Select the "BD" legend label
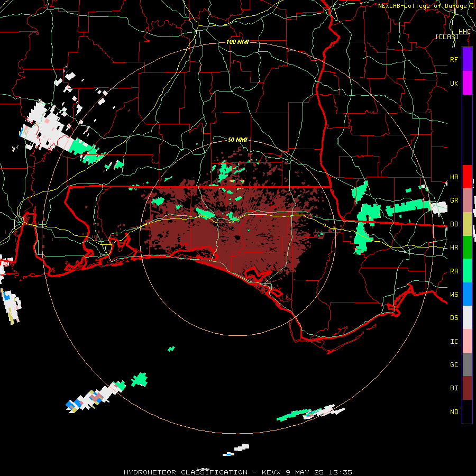 (x=454, y=224)
